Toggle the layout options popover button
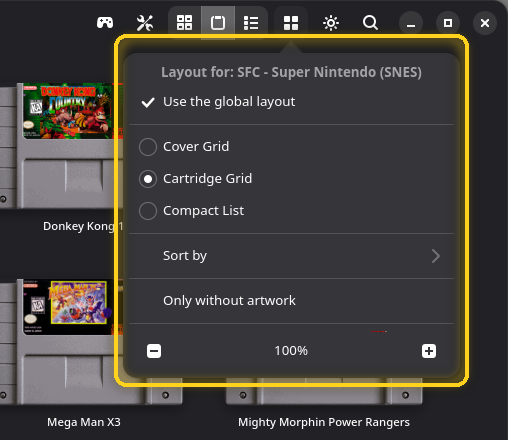This screenshot has height=440, width=508. point(291,23)
